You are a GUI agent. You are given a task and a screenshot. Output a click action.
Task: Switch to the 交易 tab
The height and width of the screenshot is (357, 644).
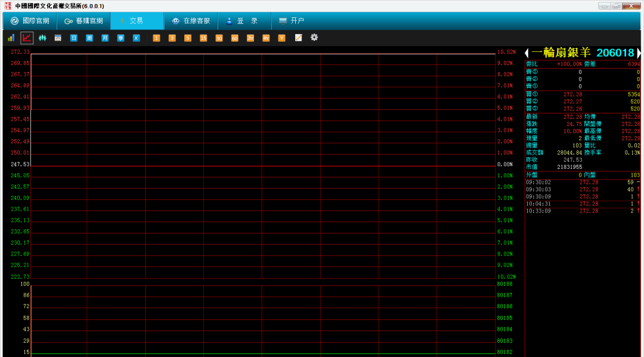tap(137, 21)
